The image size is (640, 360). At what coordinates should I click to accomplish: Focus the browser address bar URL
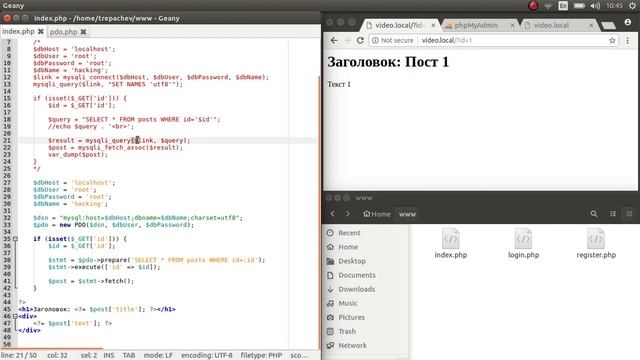[447, 40]
